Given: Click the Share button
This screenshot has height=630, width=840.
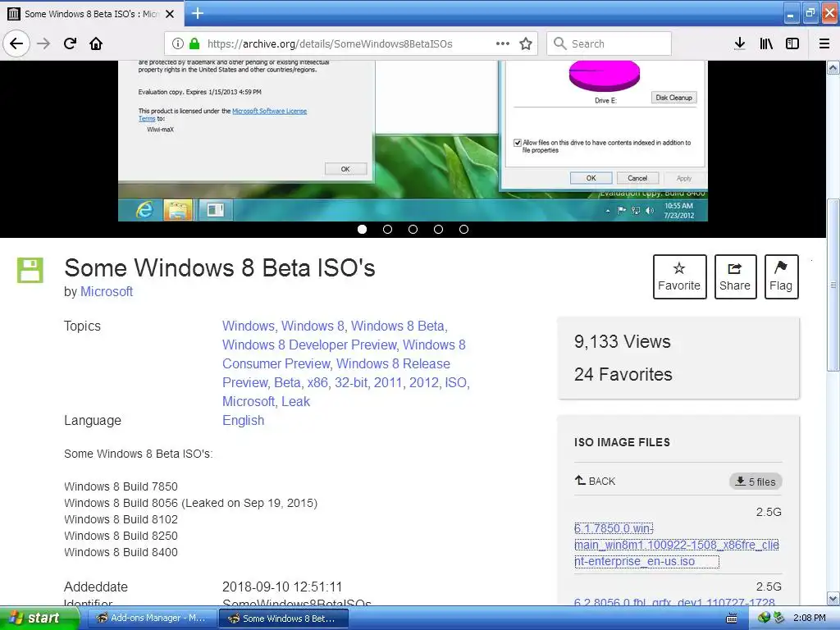Looking at the screenshot, I should coord(735,276).
